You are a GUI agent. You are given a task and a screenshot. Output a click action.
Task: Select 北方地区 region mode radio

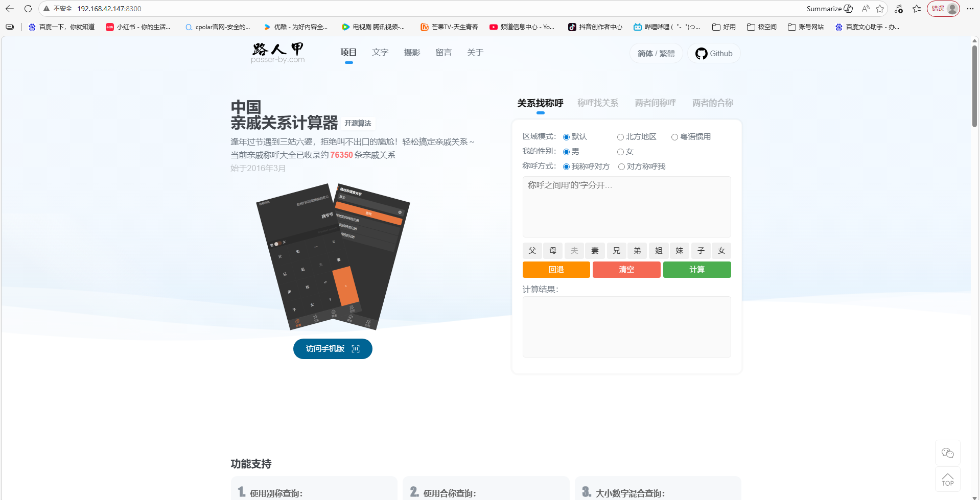click(620, 137)
